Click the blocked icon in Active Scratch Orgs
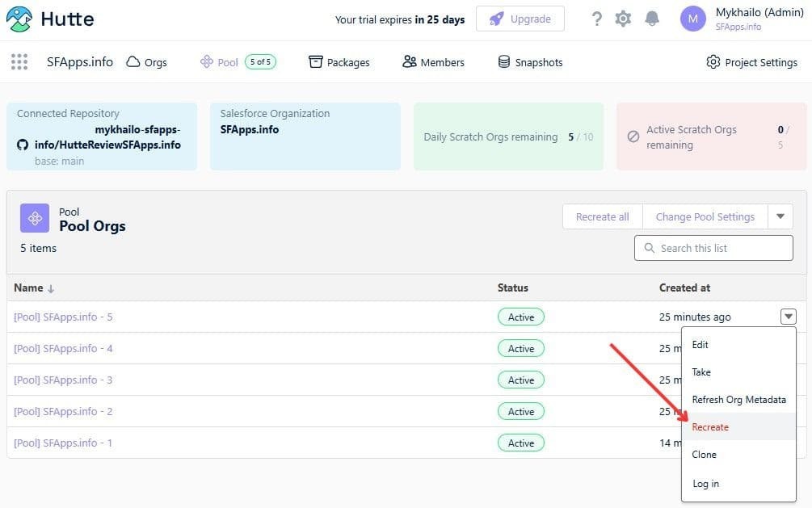Image resolution: width=812 pixels, height=508 pixels. tap(633, 136)
